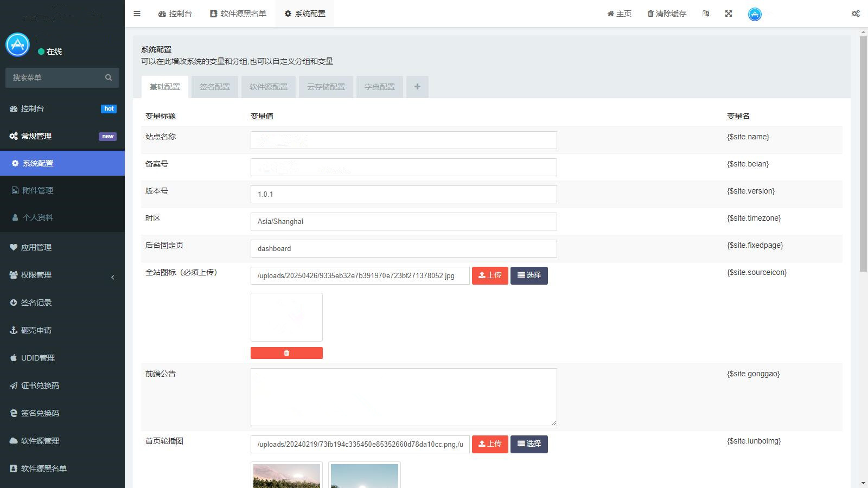
Task: Click the top-right settings gears icon
Action: click(856, 14)
